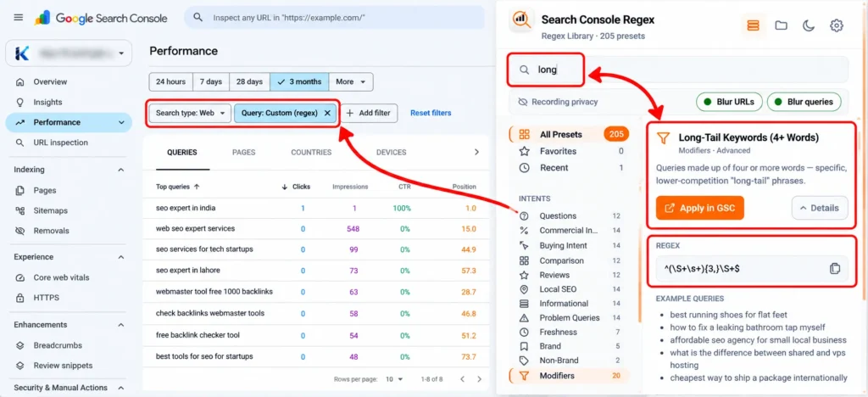
Task: Click Reset filters link
Action: tap(431, 113)
